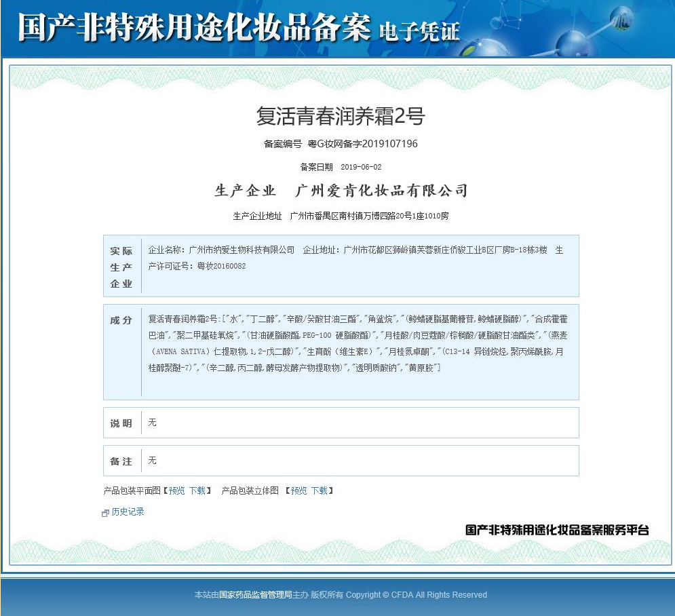The image size is (675, 616).
Task: Click the filing date 2019-06-02
Action: click(361, 167)
